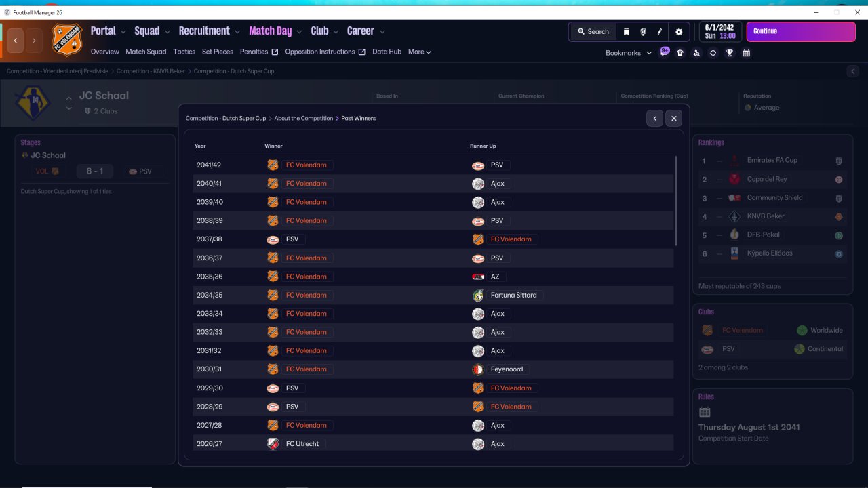Open the bookmark icon in the top toolbar
This screenshot has width=868, height=488.
627,32
